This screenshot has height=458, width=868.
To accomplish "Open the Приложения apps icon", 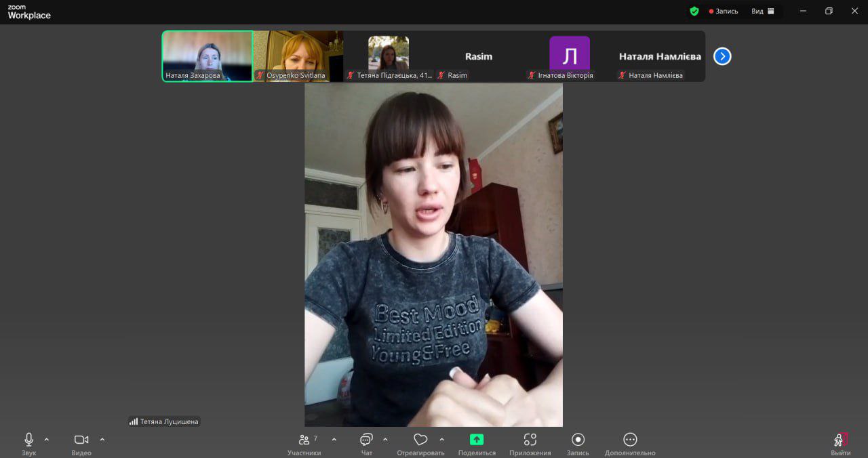I will coord(530,440).
